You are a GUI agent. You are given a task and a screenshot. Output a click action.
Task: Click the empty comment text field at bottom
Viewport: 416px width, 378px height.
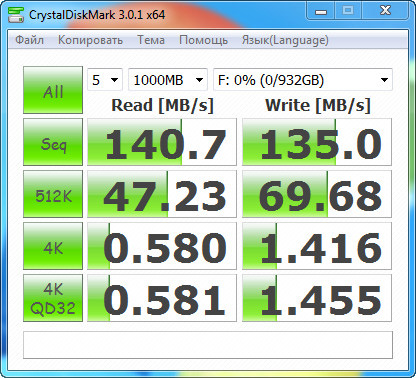208,345
